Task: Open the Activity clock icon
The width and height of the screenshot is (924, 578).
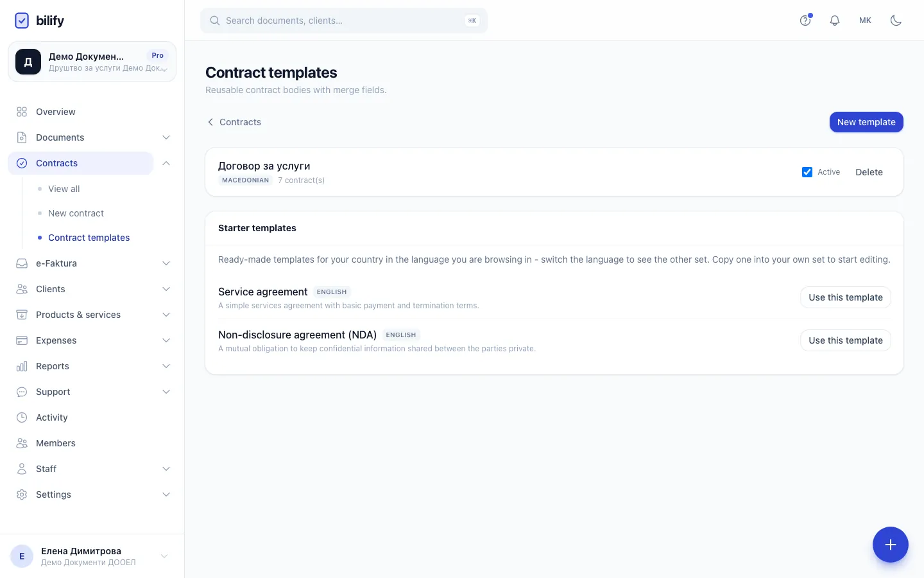Action: pyautogui.click(x=22, y=417)
